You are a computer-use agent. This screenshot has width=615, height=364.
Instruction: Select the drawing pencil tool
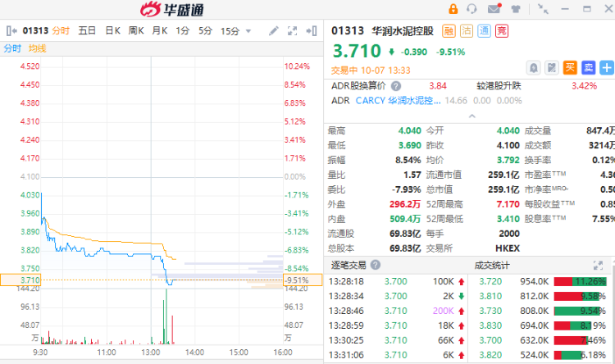(x=274, y=31)
